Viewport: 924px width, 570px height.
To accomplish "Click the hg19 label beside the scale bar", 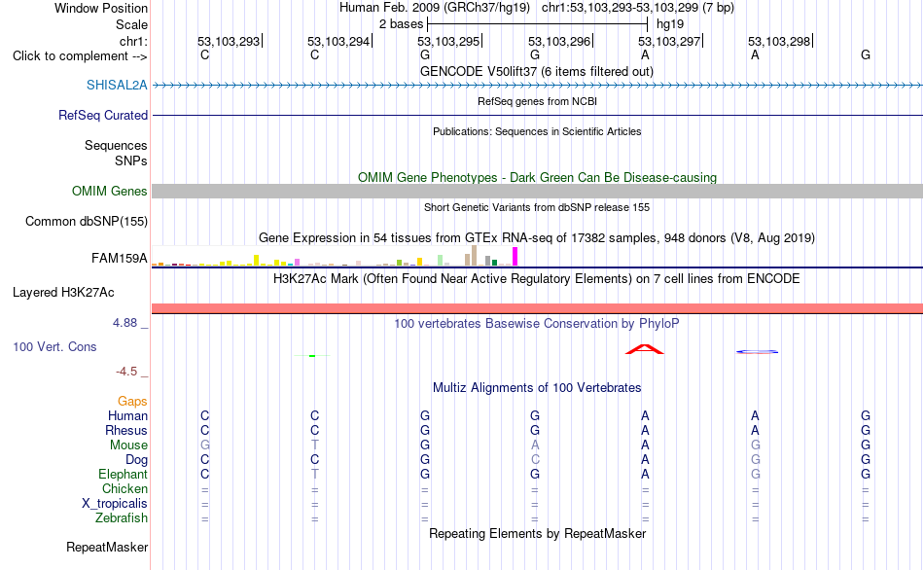I will tap(670, 24).
